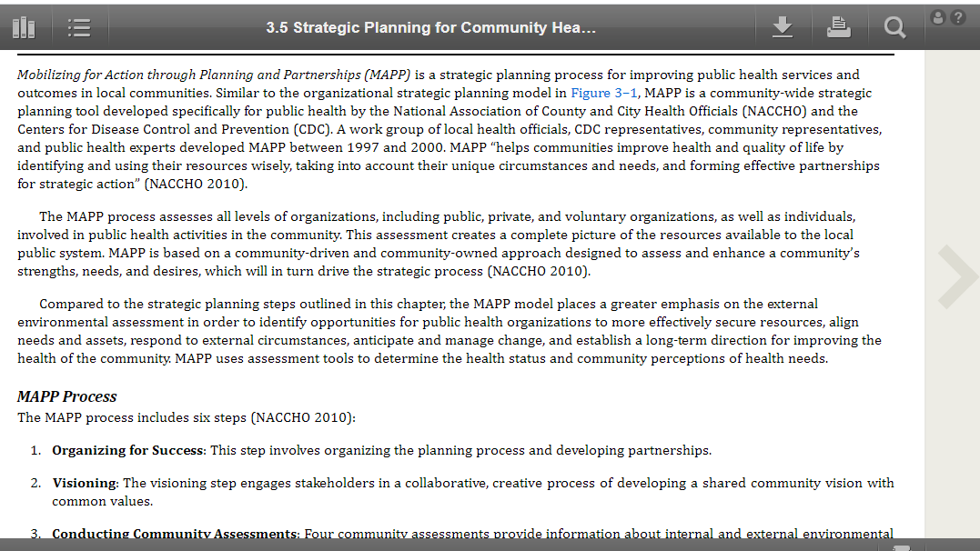
Task: Click the 'MAPP Process' heading
Action: (66, 396)
